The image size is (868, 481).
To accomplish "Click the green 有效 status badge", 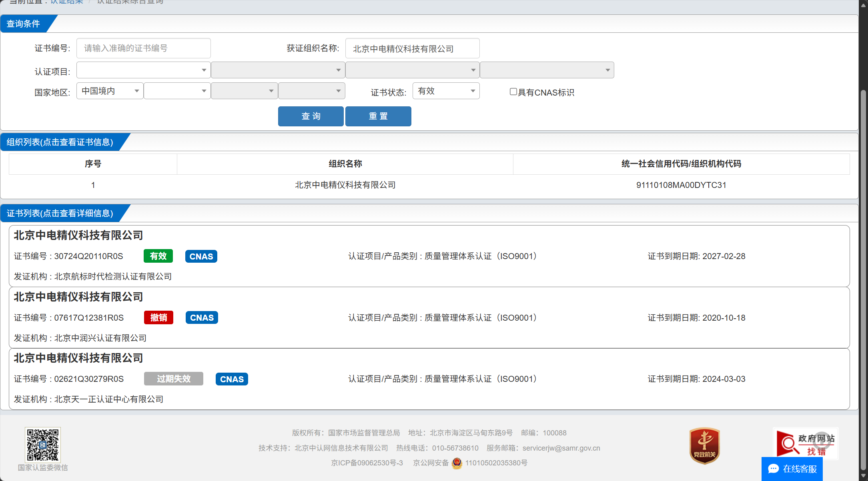I will tap(158, 256).
